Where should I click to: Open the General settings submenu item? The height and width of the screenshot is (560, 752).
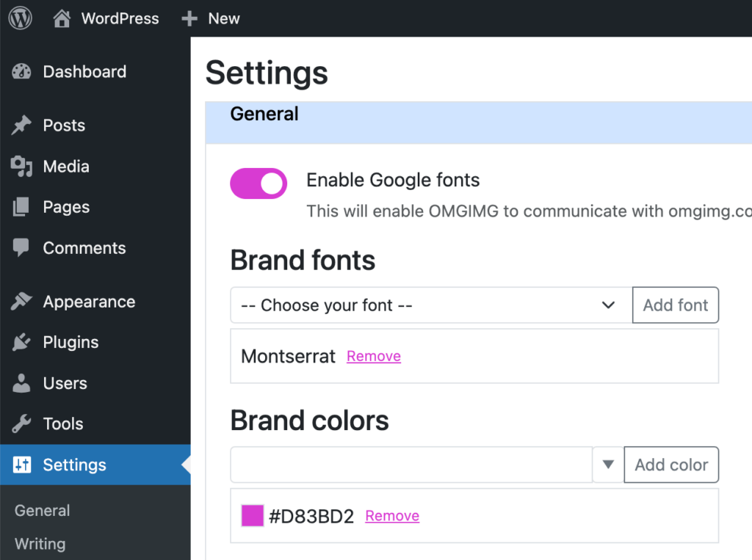point(42,510)
